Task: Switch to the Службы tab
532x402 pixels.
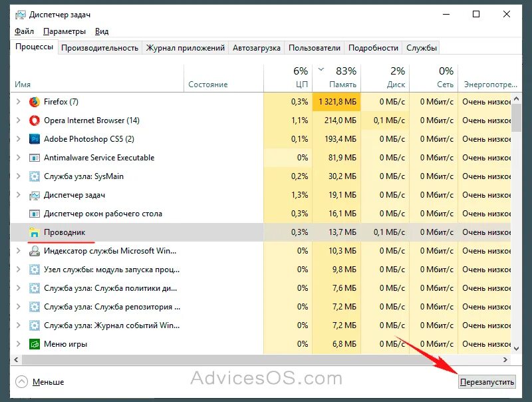Action: click(422, 48)
